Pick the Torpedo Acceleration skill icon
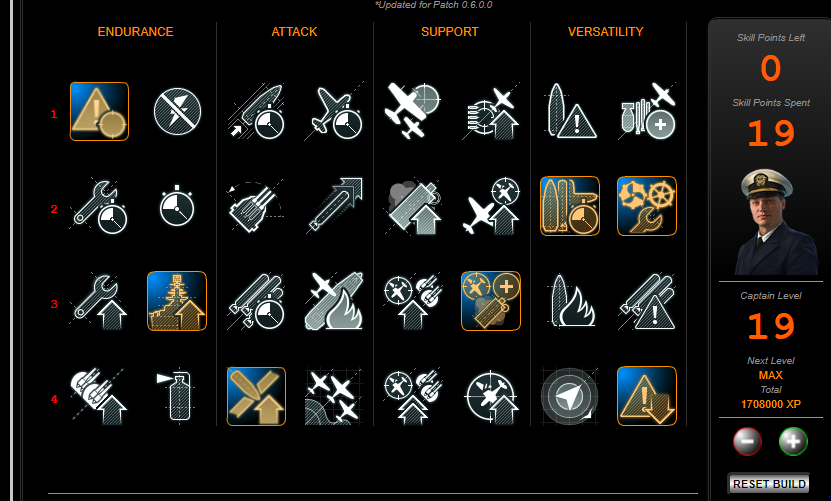Screen dimensions: 831x501 tap(333, 206)
